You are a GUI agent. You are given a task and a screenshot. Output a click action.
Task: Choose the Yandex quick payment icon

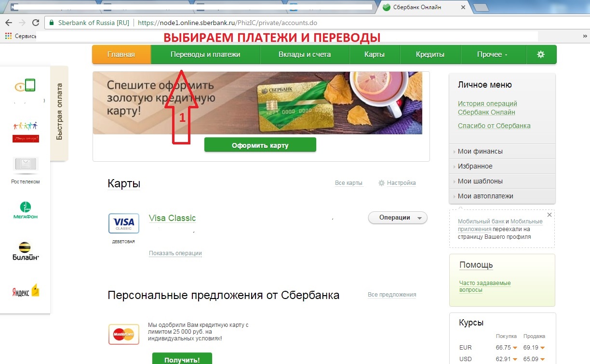coord(26,291)
